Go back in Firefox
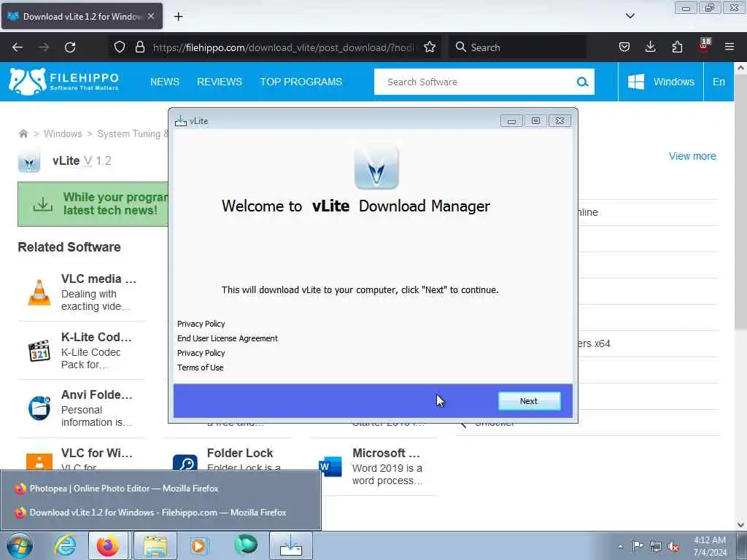The height and width of the screenshot is (560, 747). click(x=18, y=47)
